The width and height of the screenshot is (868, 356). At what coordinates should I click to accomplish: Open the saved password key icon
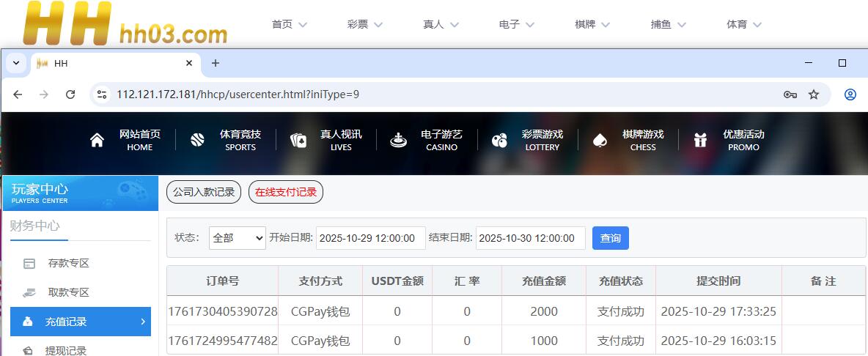coord(790,94)
